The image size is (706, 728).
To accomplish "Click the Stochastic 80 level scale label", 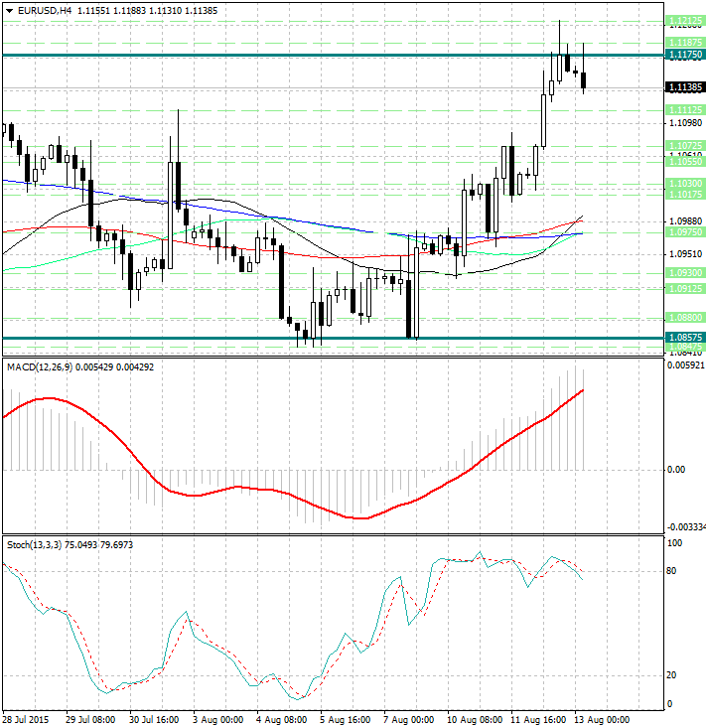I will (x=671, y=571).
